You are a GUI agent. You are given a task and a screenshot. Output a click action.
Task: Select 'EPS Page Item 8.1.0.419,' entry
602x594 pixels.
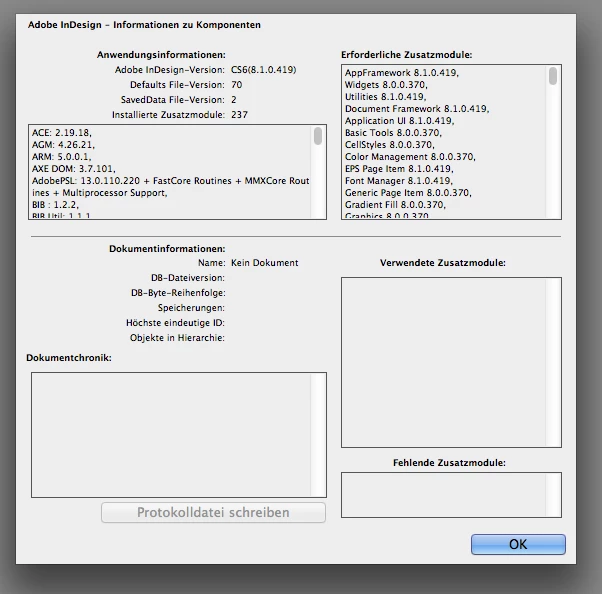(x=399, y=169)
